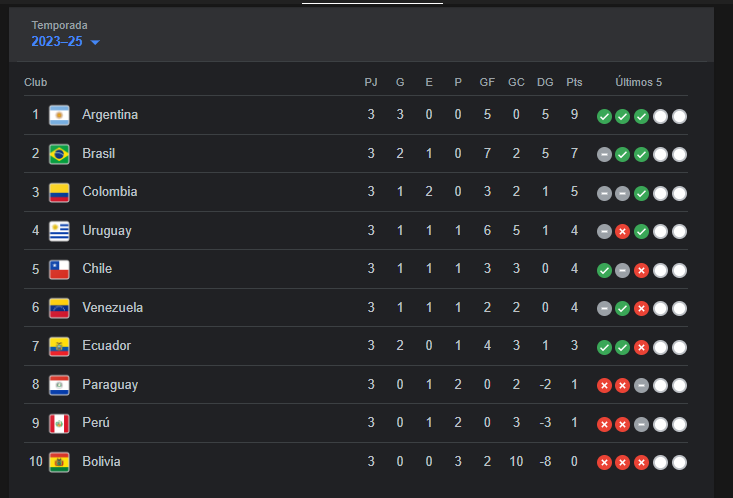The height and width of the screenshot is (498, 733).
Task: Open the Paraguay team link
Action: pos(110,385)
